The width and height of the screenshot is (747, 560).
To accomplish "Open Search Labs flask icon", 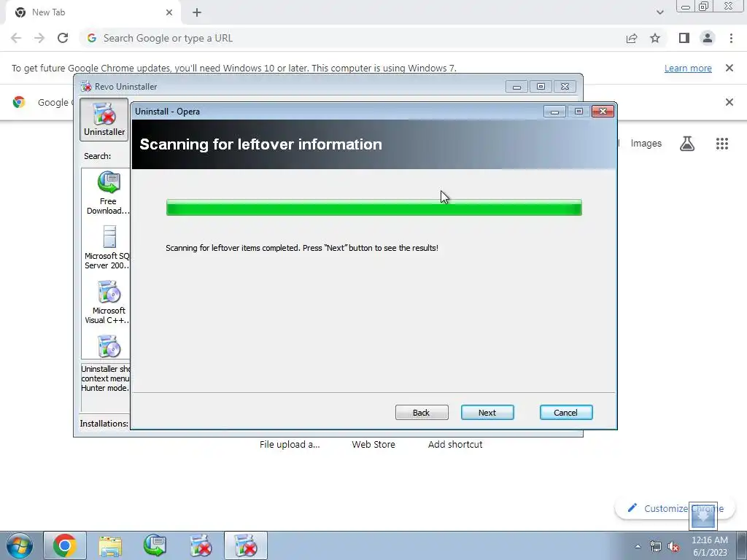I will click(x=687, y=144).
